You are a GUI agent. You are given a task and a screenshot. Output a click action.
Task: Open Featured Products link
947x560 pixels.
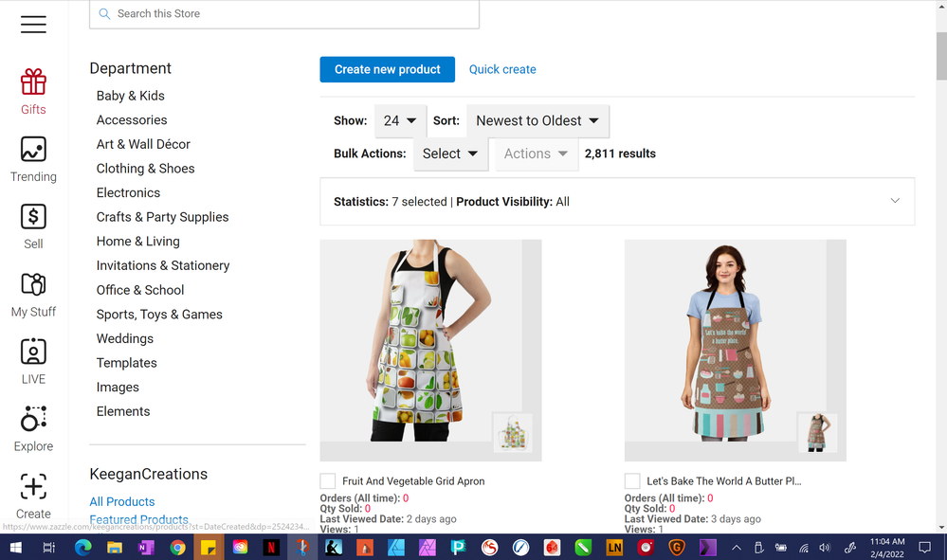click(x=139, y=519)
